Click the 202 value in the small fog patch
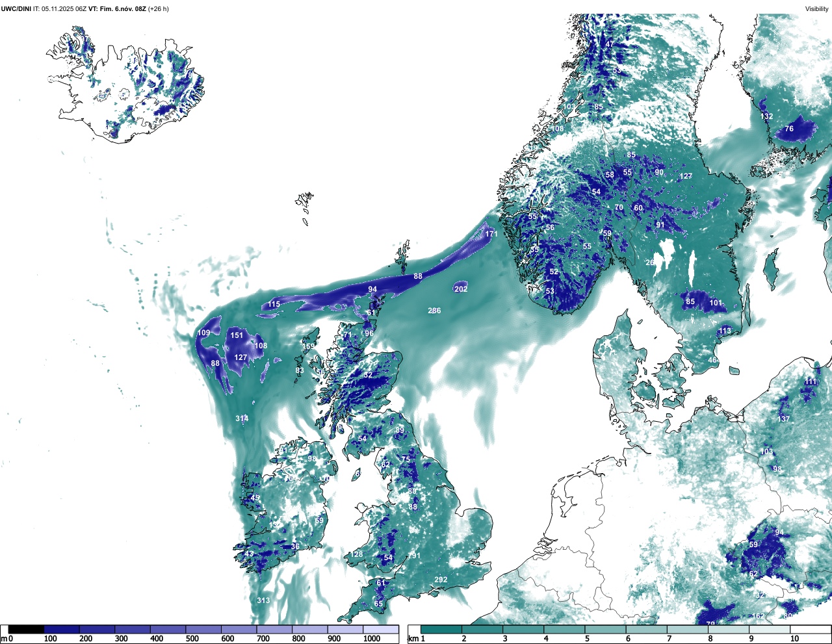This screenshot has width=832, height=644. [x=461, y=289]
